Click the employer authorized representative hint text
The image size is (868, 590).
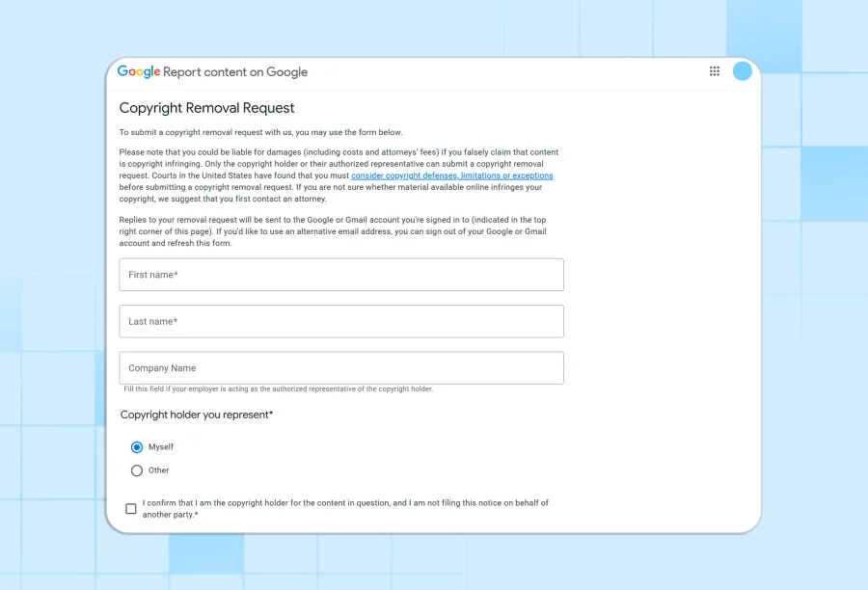point(277,389)
